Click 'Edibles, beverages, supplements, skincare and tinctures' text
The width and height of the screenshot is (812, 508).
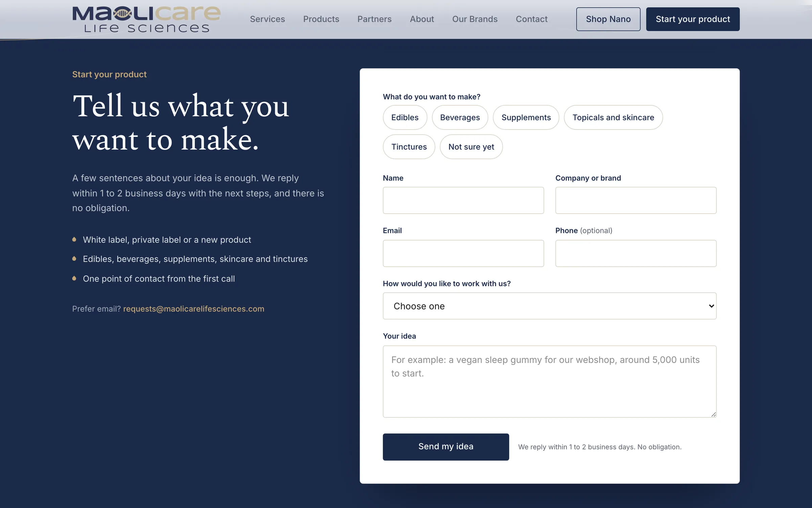click(195, 259)
